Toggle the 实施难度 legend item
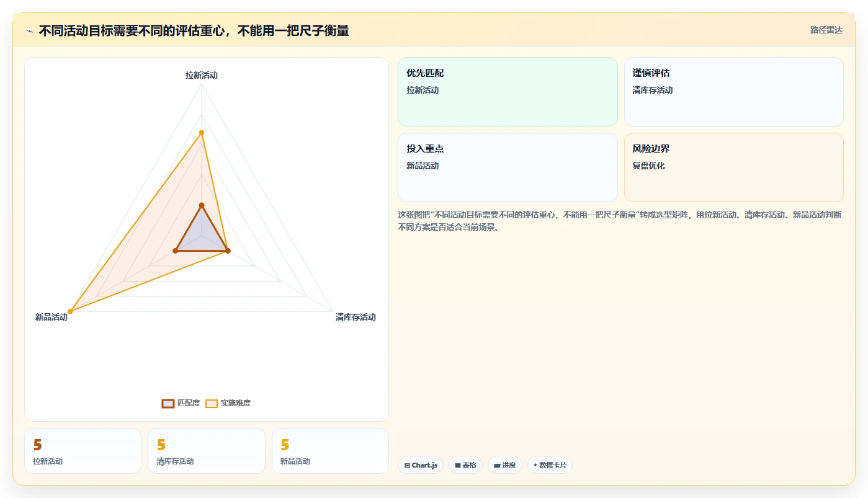Screen dimensions: 868x498 point(228,403)
